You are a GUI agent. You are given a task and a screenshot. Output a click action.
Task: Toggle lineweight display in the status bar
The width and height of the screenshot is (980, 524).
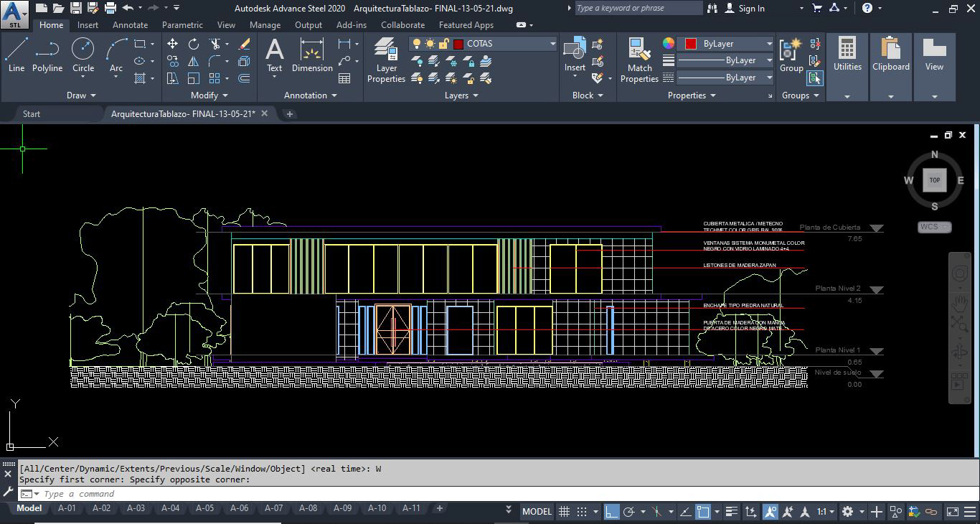[731, 512]
